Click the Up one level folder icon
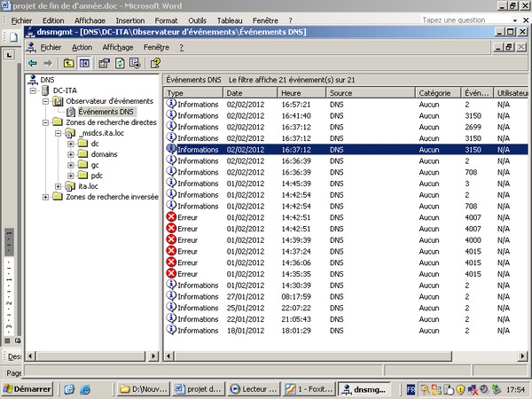 point(68,63)
